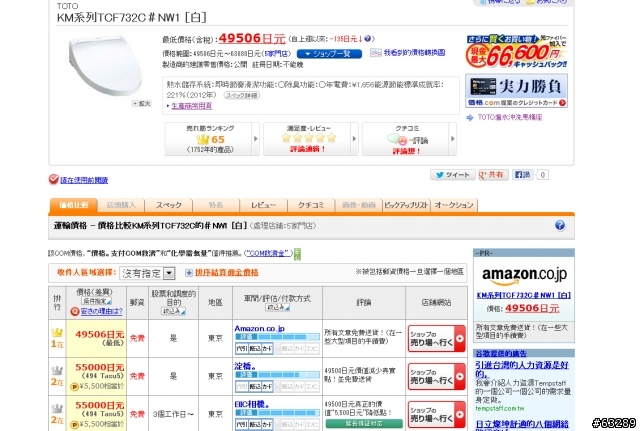Click the arrow beside the sales ranking box
The image size is (640, 431).
pyautogui.click(x=256, y=139)
